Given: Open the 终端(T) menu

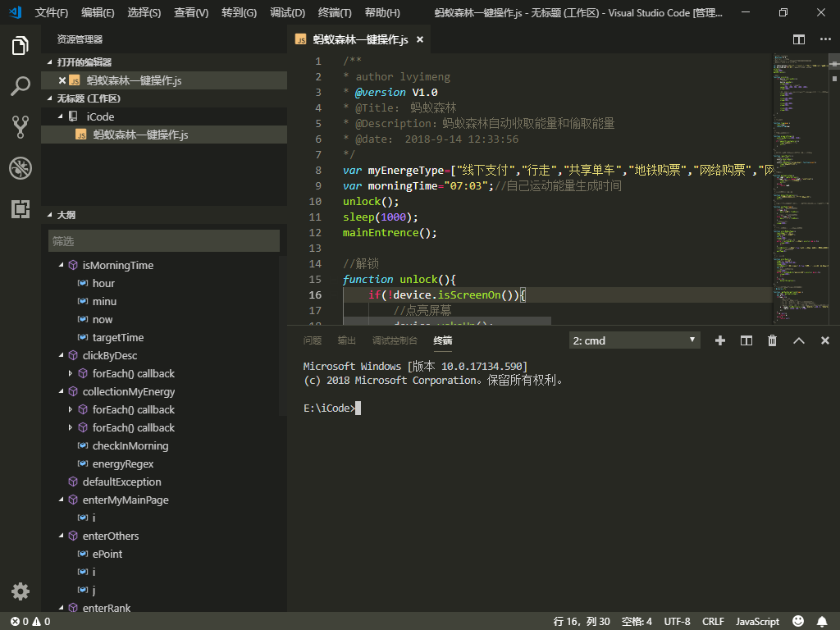Looking at the screenshot, I should tap(335, 13).
